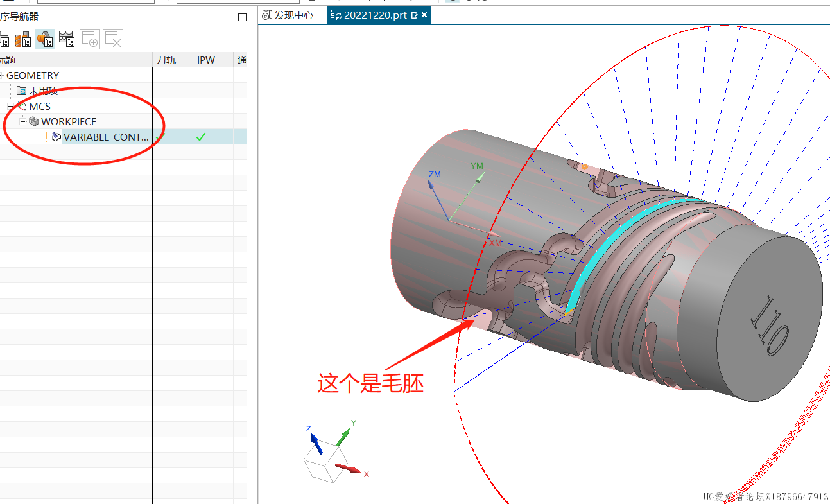This screenshot has width=830, height=504.
Task: Click grayed add-window icon in navigator toolbar
Action: (x=90, y=40)
